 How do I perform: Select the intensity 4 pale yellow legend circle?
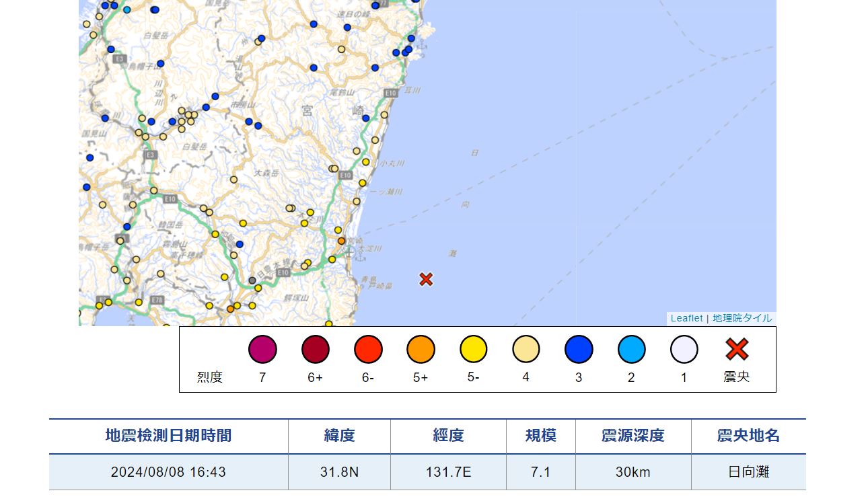click(526, 349)
